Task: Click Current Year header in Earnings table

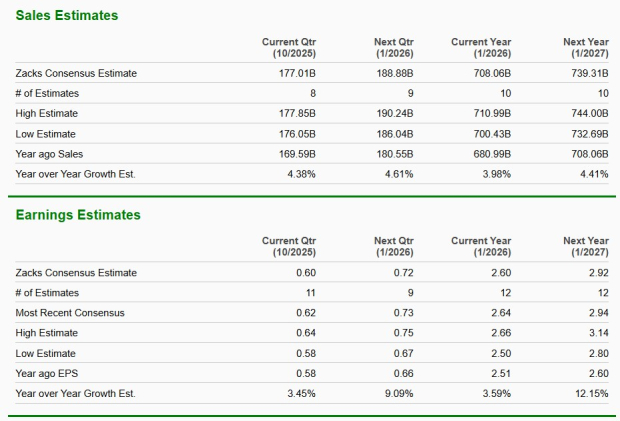Action: (482, 246)
